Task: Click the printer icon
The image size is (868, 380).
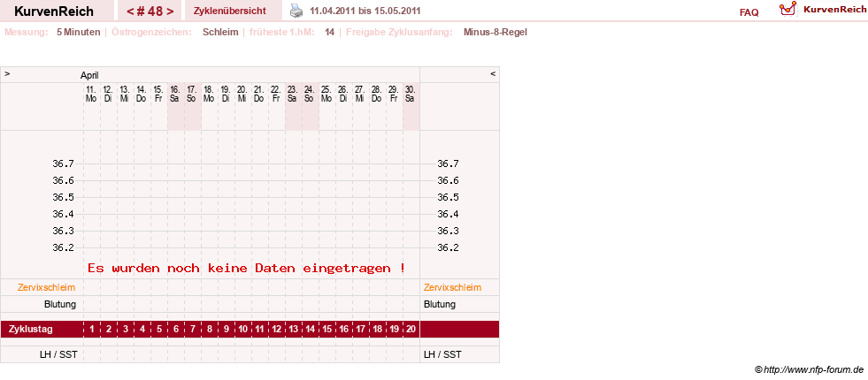Action: pos(297,11)
